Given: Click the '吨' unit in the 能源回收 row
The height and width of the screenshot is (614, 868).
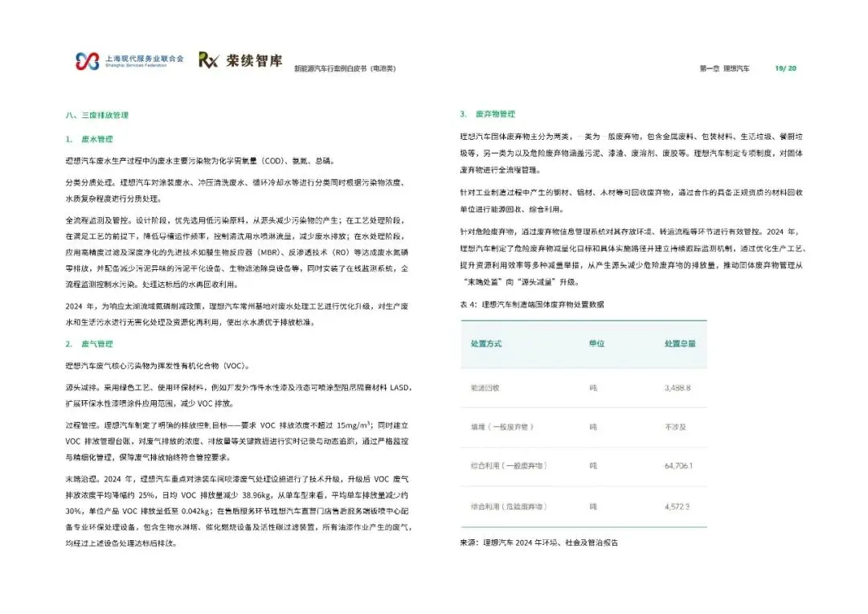Looking at the screenshot, I should pyautogui.click(x=593, y=388).
